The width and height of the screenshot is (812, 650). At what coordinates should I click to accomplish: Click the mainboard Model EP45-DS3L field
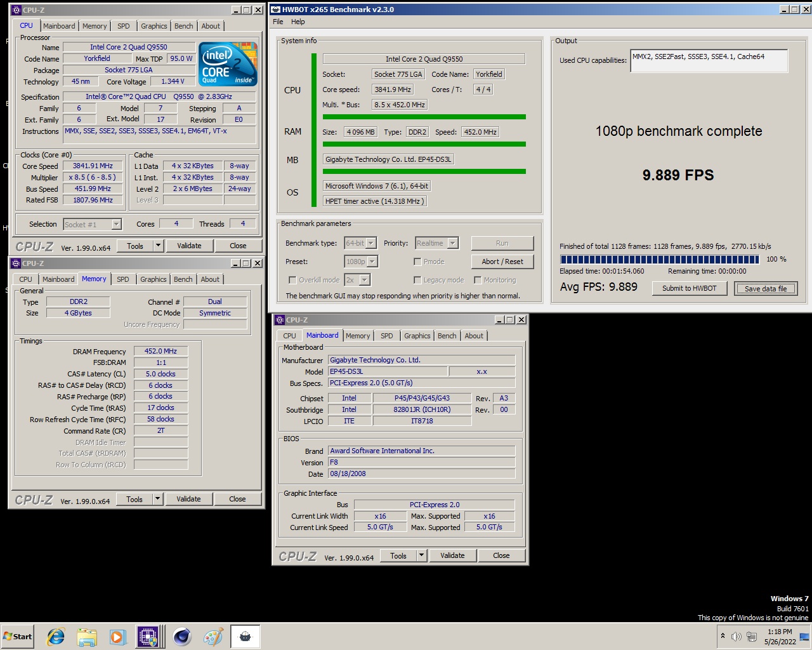tap(388, 371)
